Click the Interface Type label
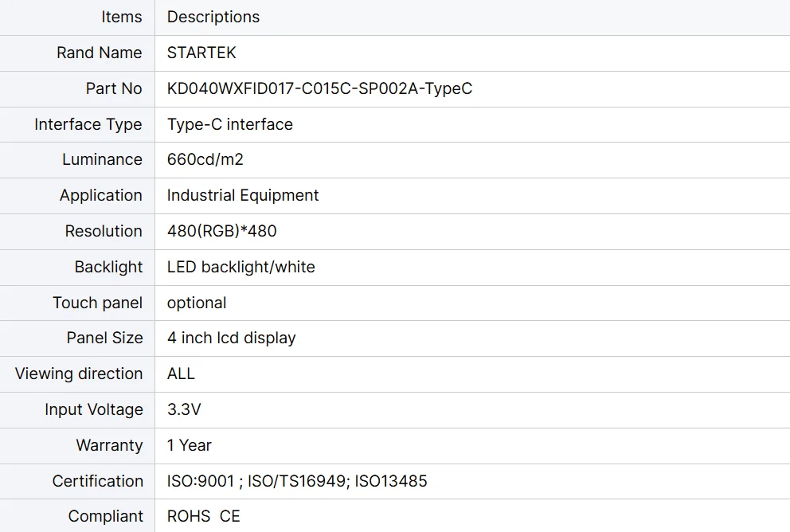This screenshot has height=532, width=790. 88,124
